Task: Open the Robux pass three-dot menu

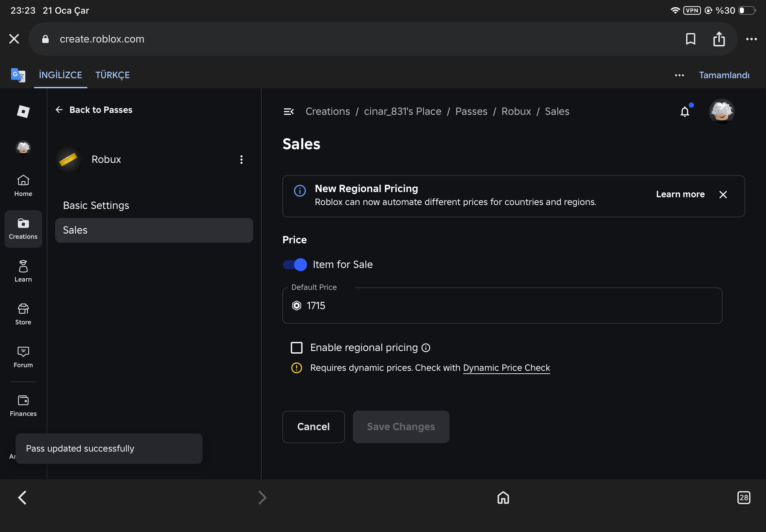Action: [241, 160]
